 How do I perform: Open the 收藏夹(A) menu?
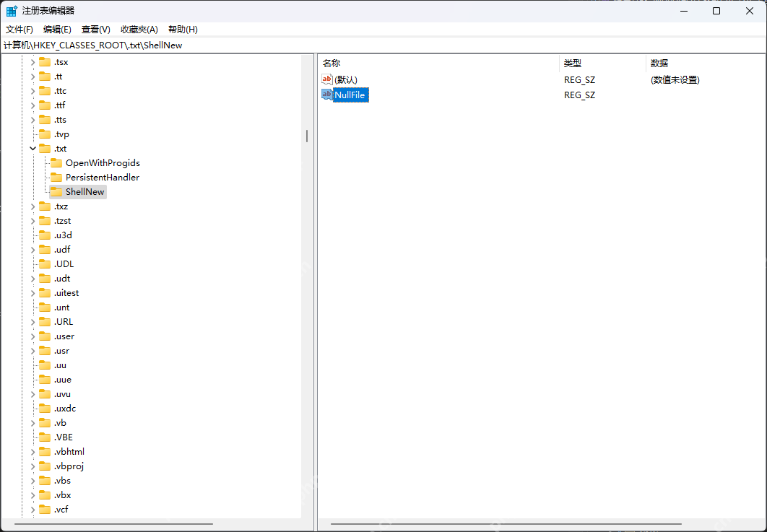coord(139,30)
